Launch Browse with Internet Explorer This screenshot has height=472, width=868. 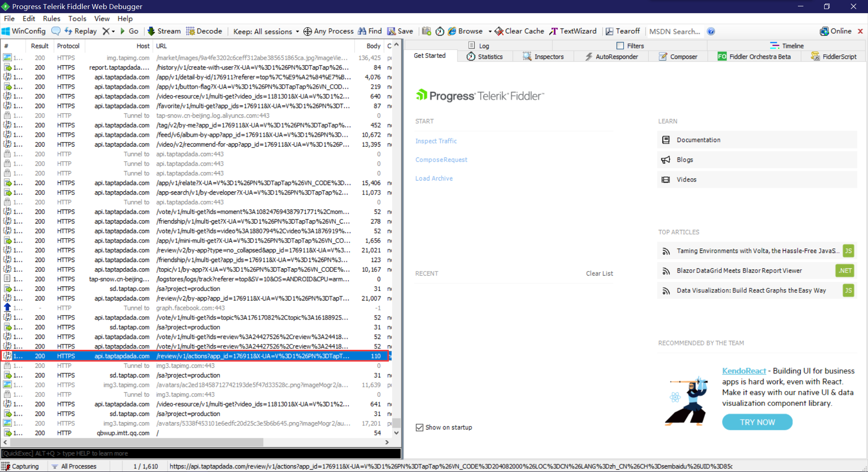pyautogui.click(x=465, y=31)
